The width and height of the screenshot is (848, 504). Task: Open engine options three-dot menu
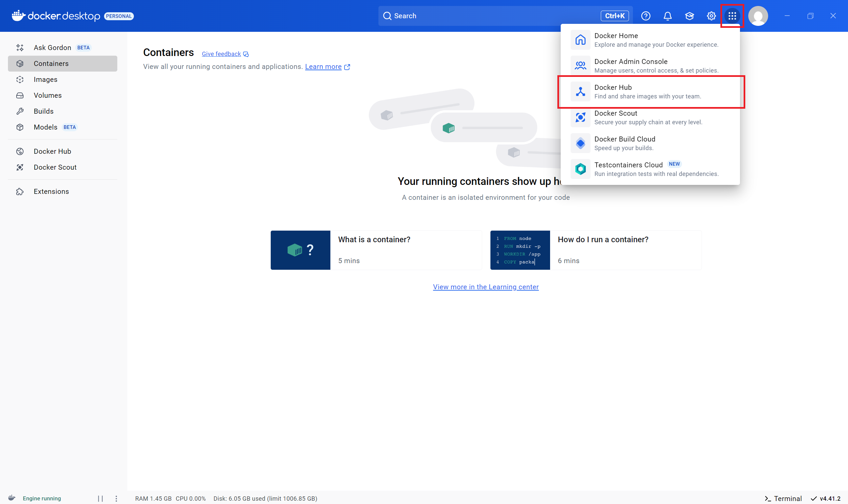pyautogui.click(x=116, y=498)
